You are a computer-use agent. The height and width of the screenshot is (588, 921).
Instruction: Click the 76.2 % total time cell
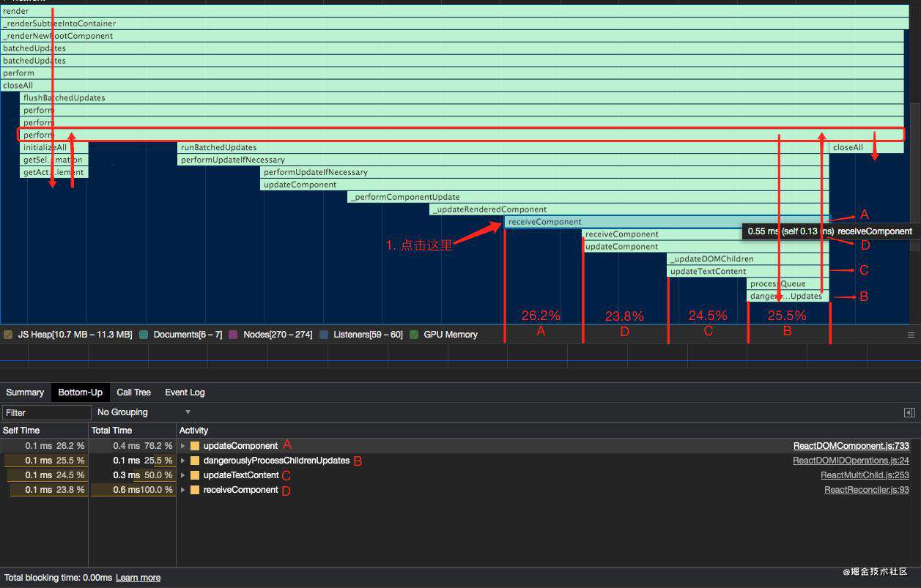[x=132, y=446]
